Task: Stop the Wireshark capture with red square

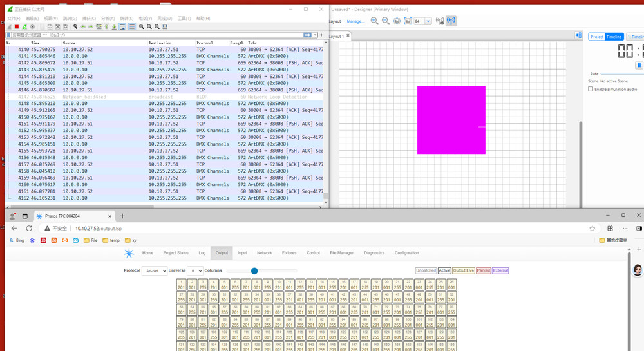Action: (x=17, y=26)
